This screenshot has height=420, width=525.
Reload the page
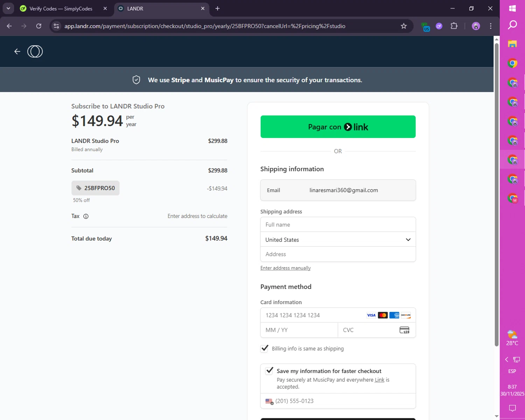coord(39,26)
